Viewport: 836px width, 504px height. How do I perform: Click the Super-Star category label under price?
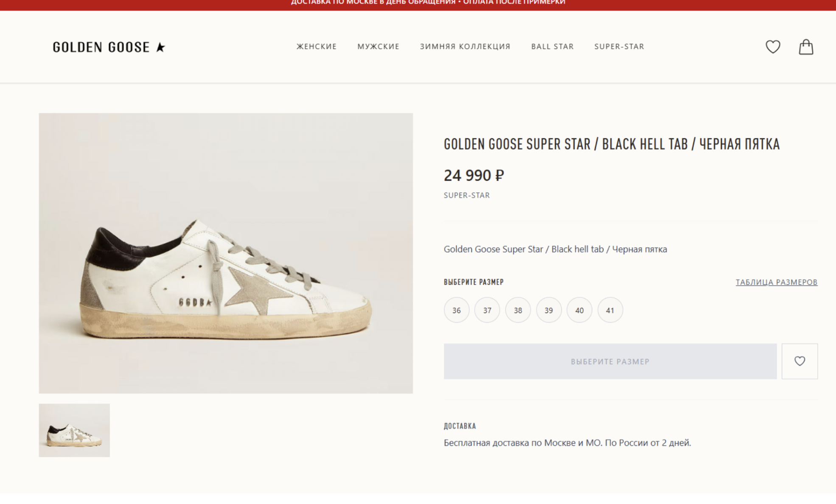tap(466, 195)
